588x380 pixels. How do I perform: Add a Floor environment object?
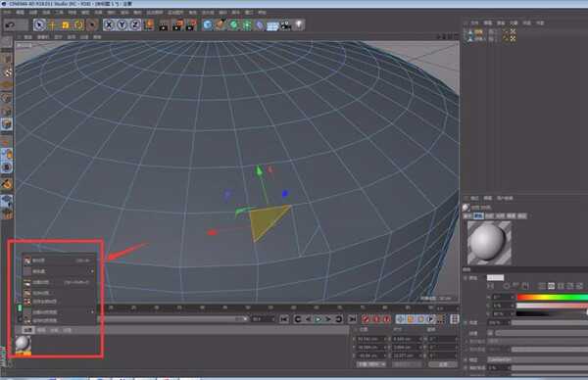click(x=272, y=25)
